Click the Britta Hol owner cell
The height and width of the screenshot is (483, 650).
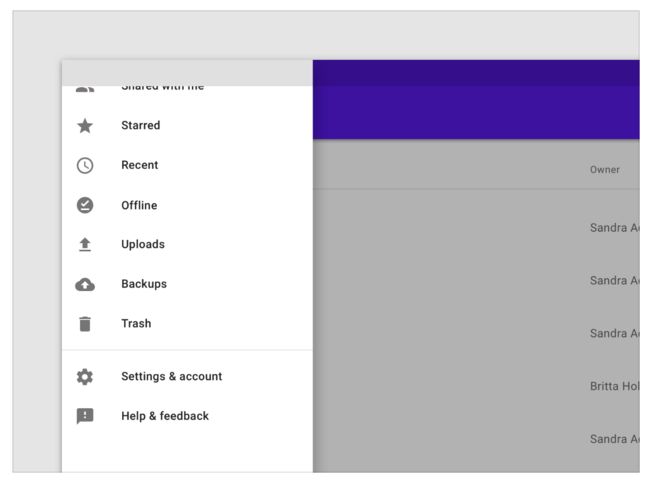point(615,386)
